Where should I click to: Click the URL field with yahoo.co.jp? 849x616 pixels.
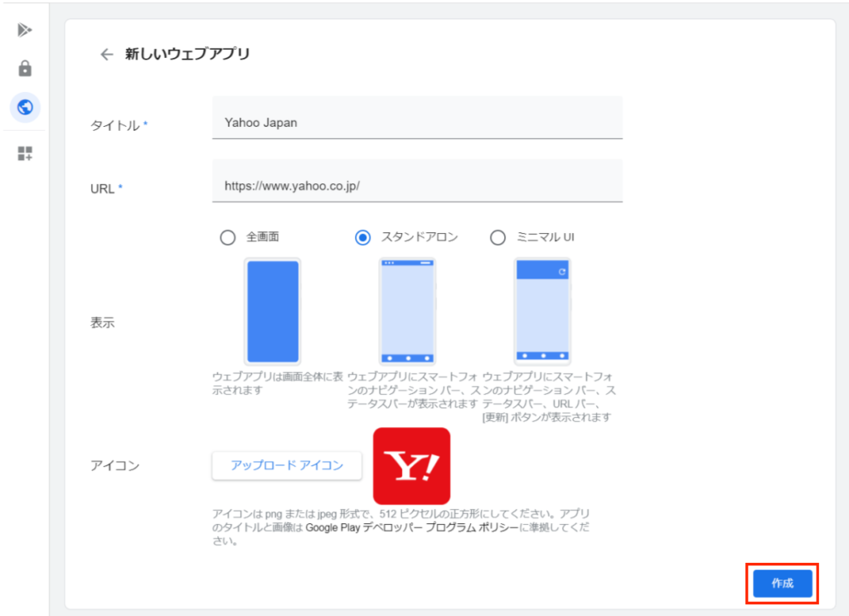pos(417,186)
